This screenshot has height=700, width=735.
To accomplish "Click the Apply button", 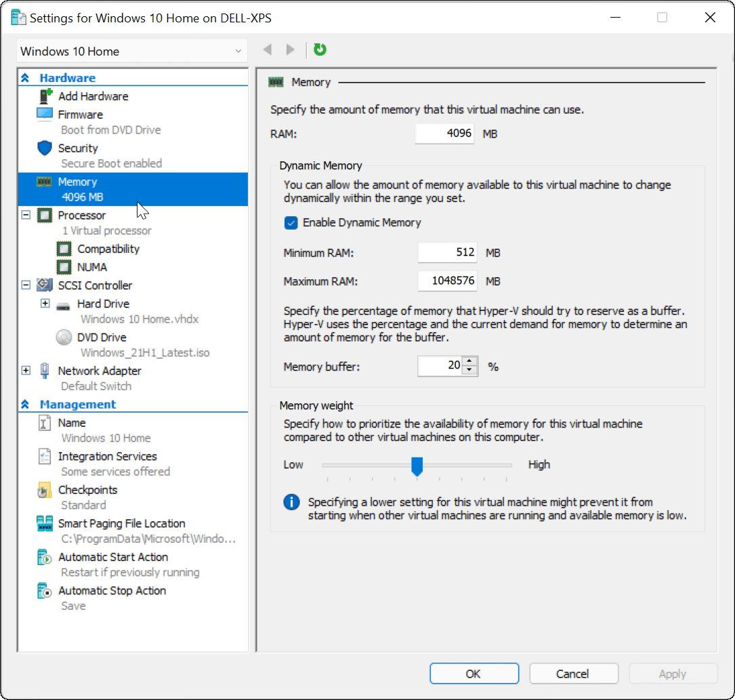I will tap(673, 674).
